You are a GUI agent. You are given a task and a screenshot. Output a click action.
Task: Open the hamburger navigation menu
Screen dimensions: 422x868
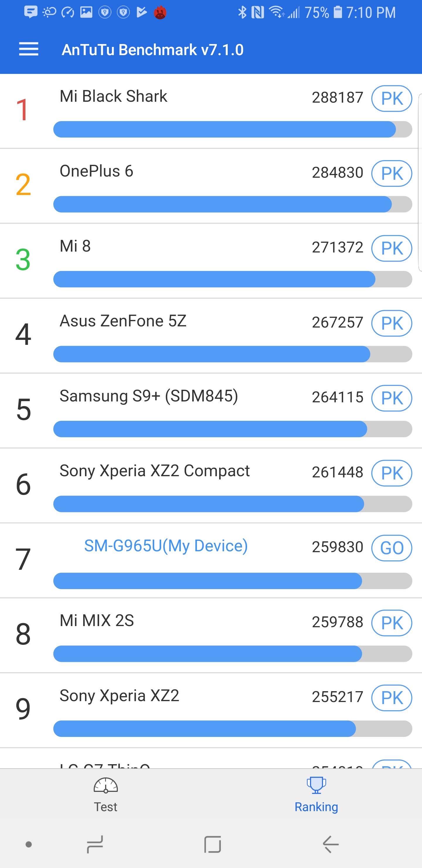[x=29, y=49]
